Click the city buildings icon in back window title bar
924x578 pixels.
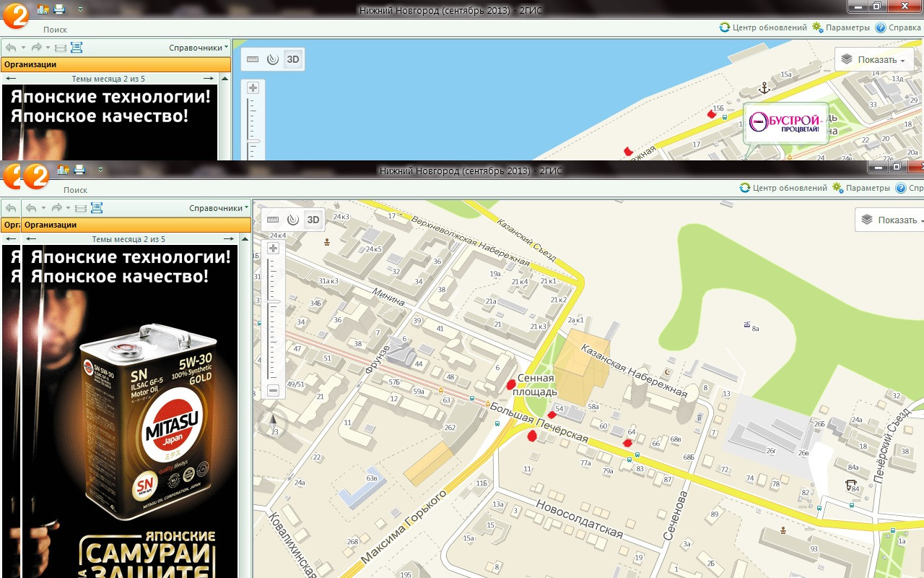[43, 9]
